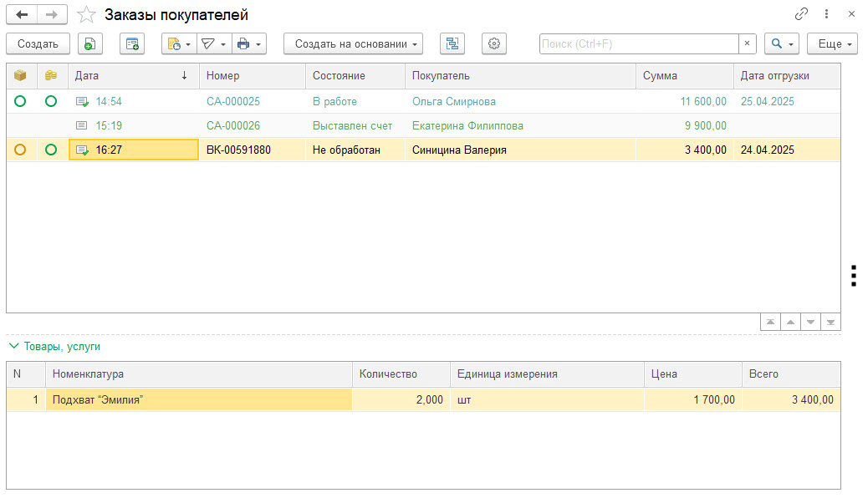
Task: Click the shipment date 25.04.2025
Action: click(x=768, y=102)
